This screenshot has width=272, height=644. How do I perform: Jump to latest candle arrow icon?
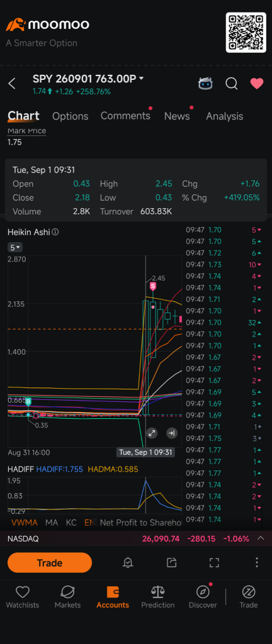coord(172,433)
